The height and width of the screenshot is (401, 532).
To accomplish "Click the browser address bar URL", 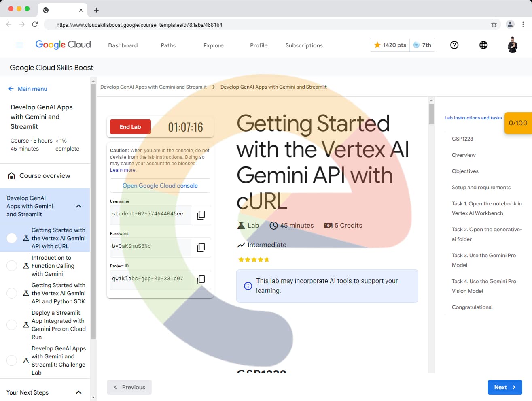I will (140, 25).
